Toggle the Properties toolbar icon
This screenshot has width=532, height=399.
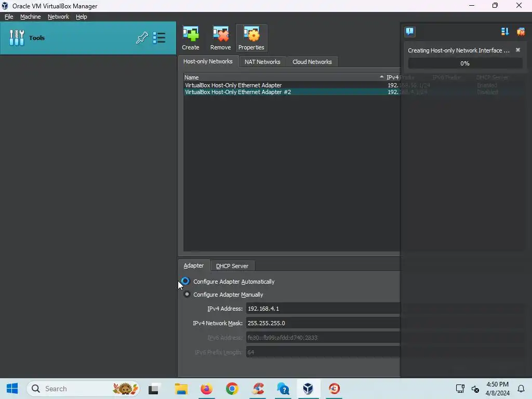(251, 38)
